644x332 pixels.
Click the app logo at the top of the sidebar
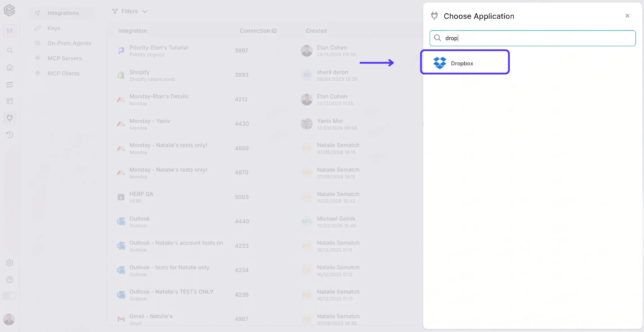(x=9, y=10)
